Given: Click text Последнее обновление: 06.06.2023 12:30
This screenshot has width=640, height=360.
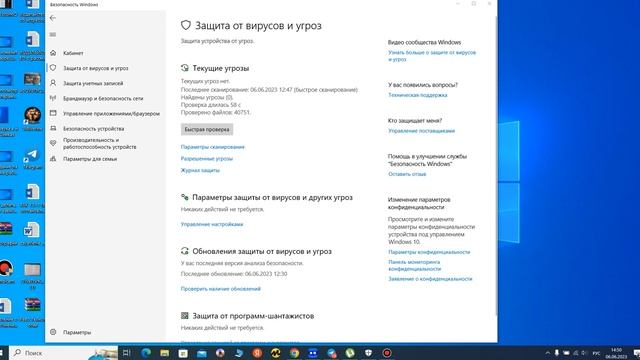Looking at the screenshot, I should pos(234,274).
